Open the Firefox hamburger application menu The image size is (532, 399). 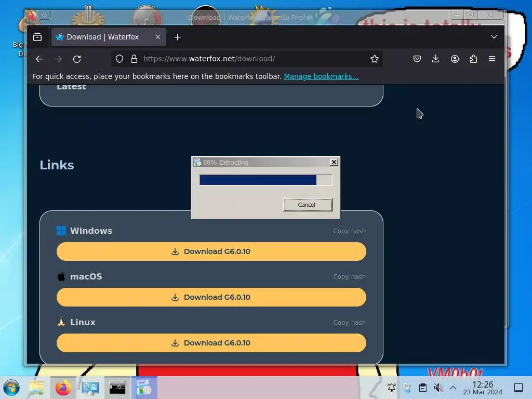click(492, 59)
